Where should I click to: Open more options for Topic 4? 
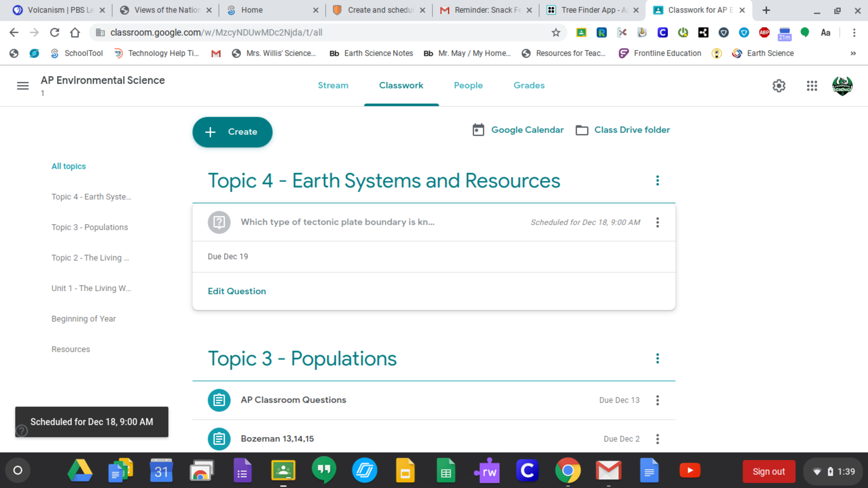click(x=657, y=181)
